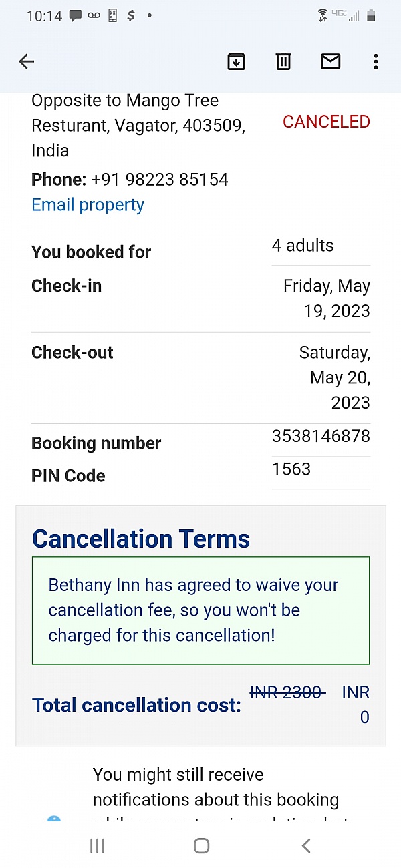
Task: Tap the voicemail icon in status bar
Action: coord(94,15)
